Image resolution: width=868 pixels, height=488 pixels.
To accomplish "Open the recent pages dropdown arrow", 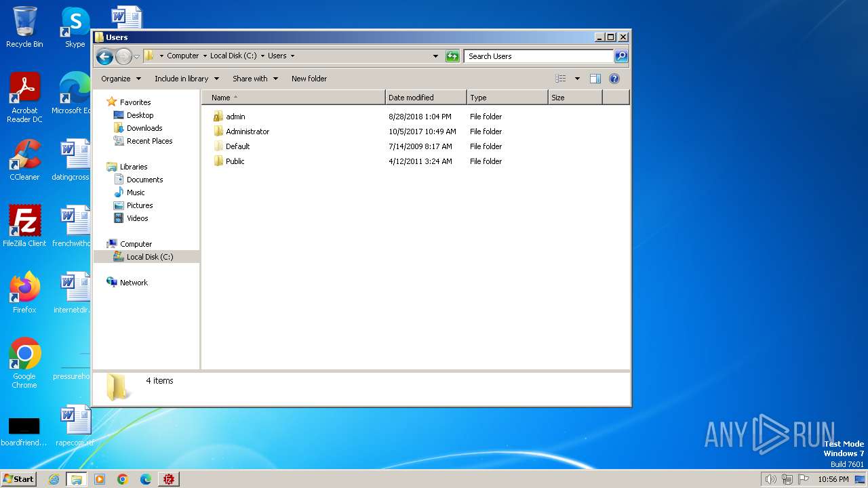I will click(136, 56).
